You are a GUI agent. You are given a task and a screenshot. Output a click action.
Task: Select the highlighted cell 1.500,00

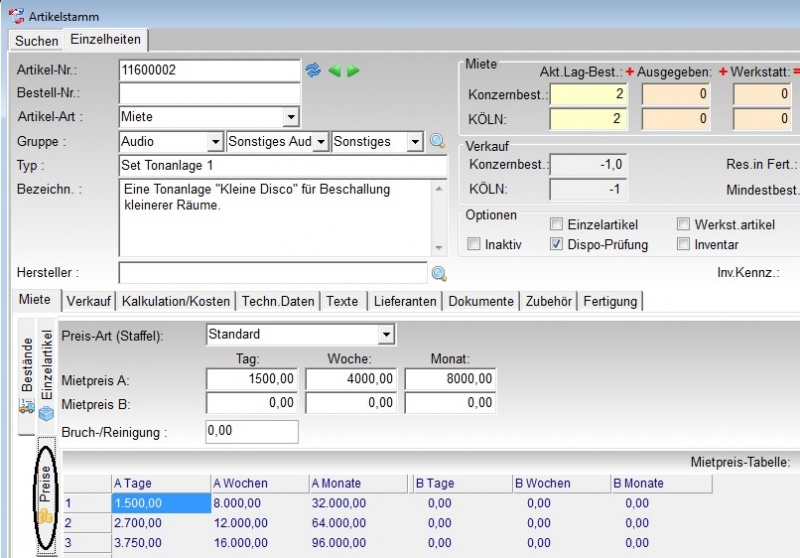point(161,503)
